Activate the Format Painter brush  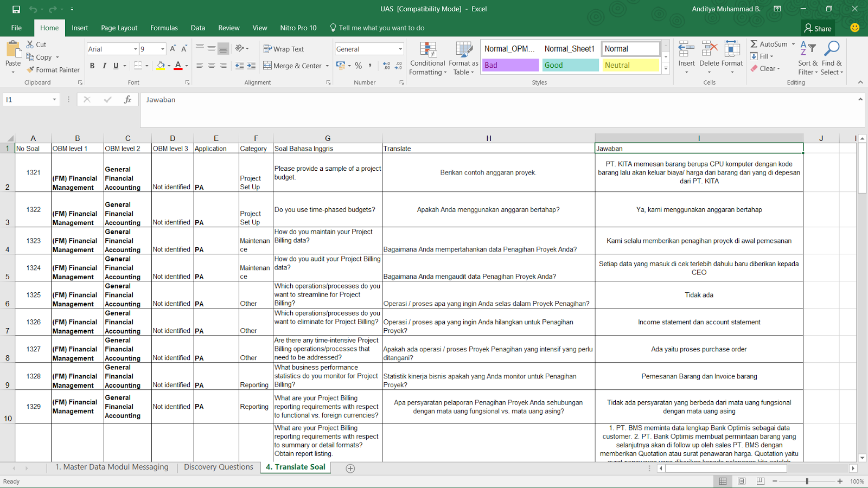[x=53, y=70]
